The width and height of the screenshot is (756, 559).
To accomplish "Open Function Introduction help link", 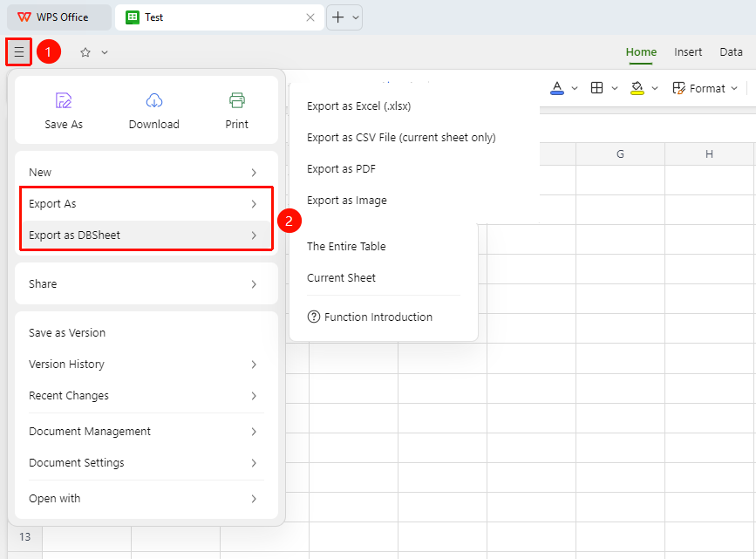I will click(x=370, y=317).
